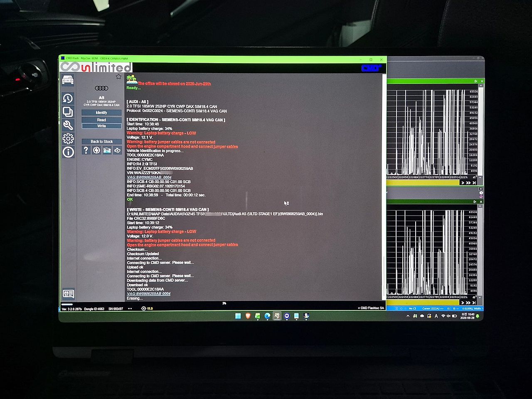Click the 'Dongle ID:4663' status text
532x399 pixels.
click(x=94, y=309)
